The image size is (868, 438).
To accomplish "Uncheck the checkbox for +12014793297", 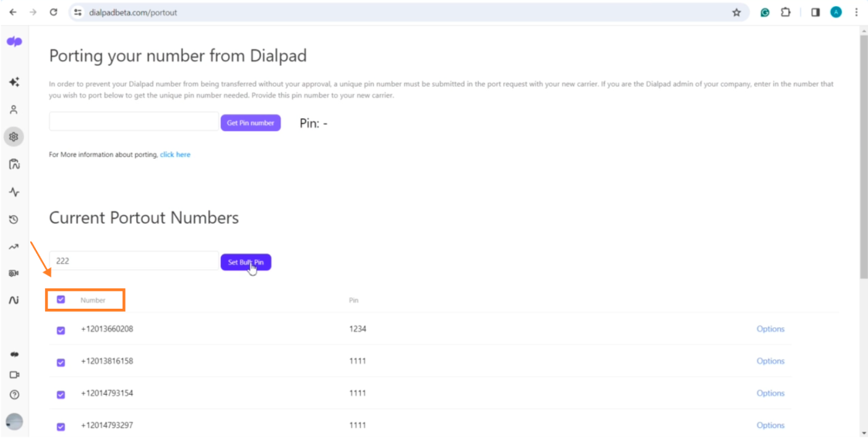I will (x=61, y=427).
